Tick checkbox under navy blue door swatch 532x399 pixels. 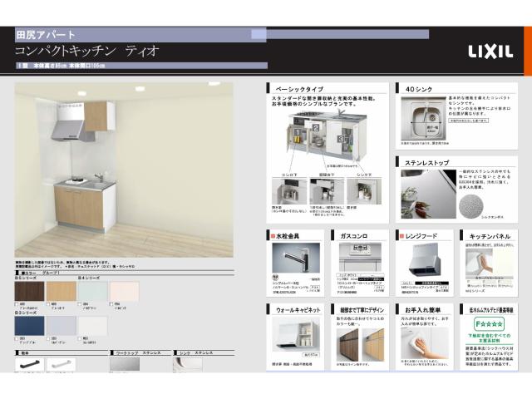click(x=17, y=338)
